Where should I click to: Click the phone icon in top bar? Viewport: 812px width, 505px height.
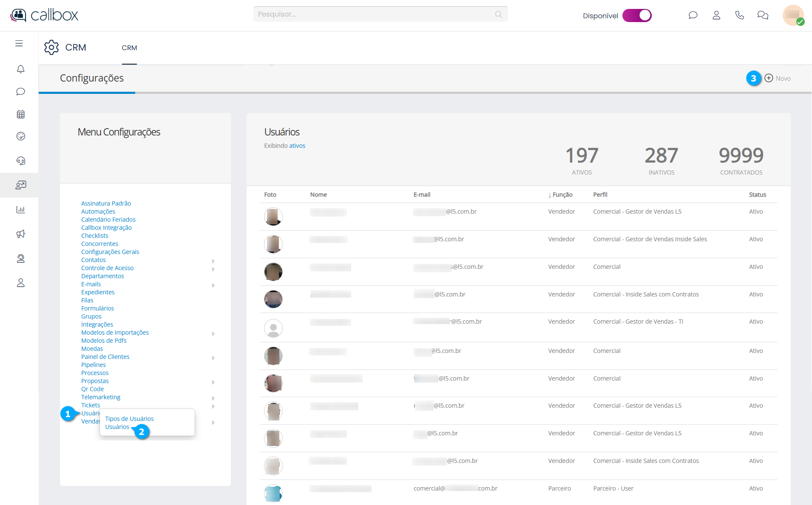[739, 15]
